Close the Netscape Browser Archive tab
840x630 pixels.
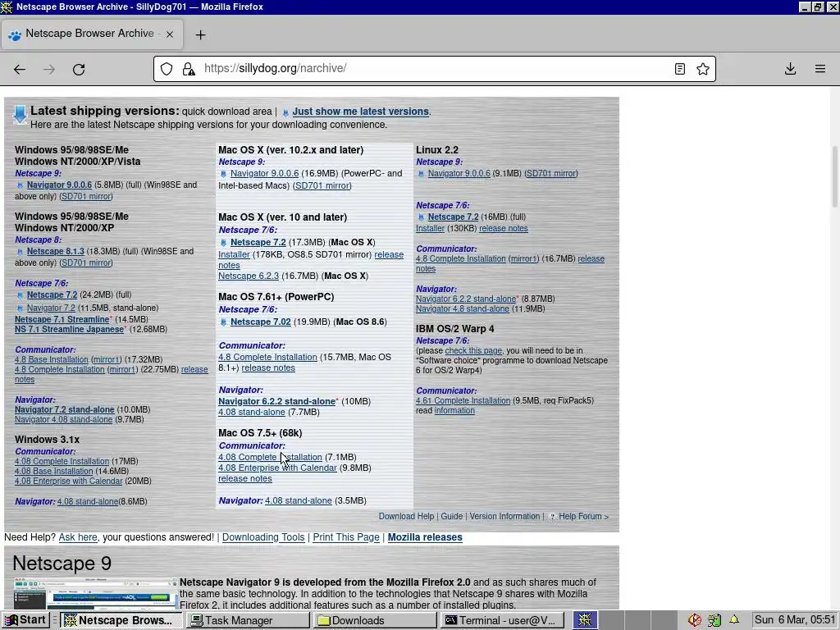click(x=170, y=34)
